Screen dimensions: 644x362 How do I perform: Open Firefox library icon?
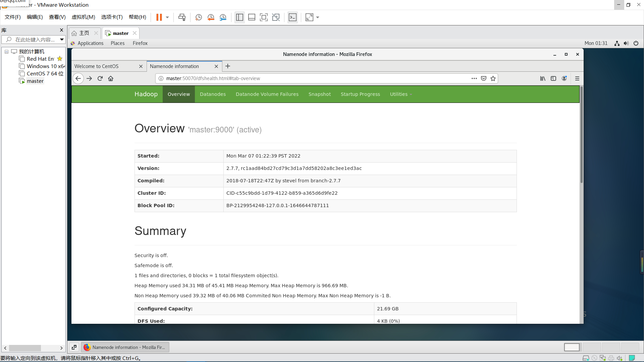pyautogui.click(x=543, y=78)
